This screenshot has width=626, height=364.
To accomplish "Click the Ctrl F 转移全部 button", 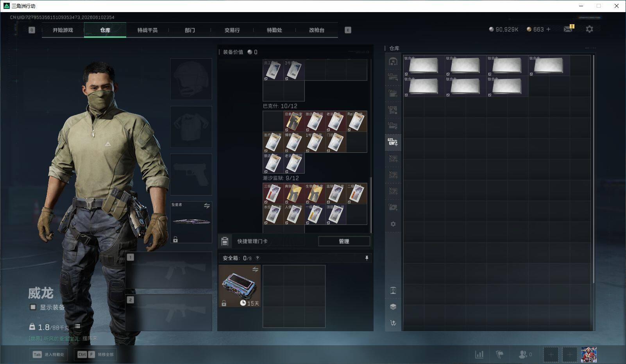I will pyautogui.click(x=95, y=355).
